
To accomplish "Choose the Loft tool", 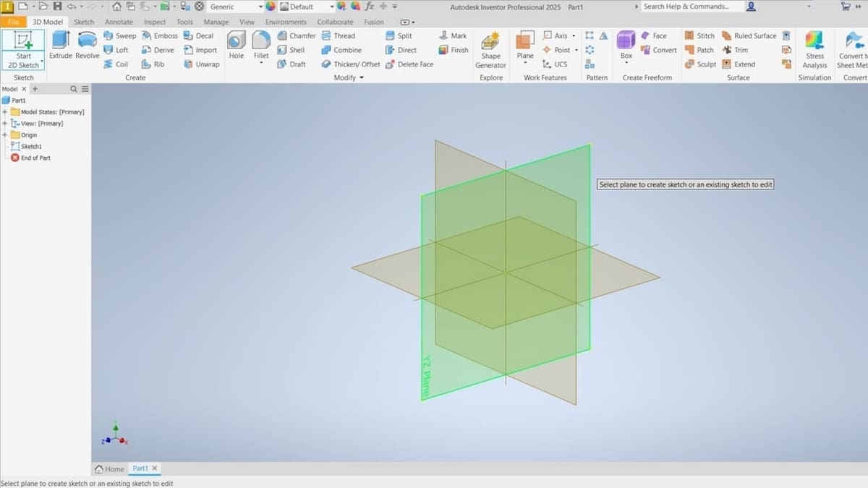I will pos(116,50).
